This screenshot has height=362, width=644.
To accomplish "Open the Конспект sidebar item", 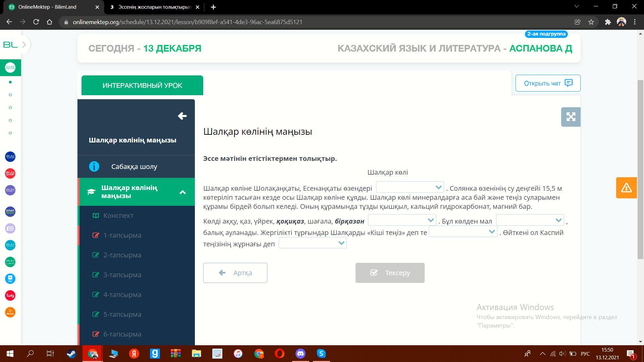I will 118,216.
